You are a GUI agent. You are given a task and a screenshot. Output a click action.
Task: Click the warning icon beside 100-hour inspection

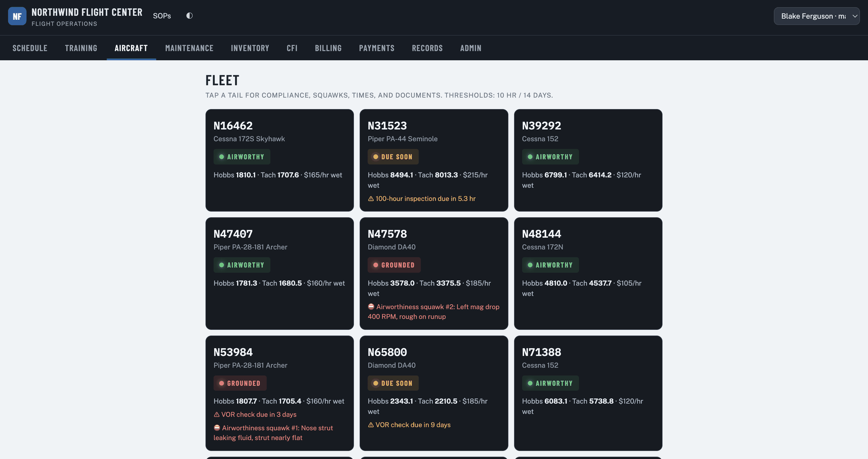click(x=371, y=199)
